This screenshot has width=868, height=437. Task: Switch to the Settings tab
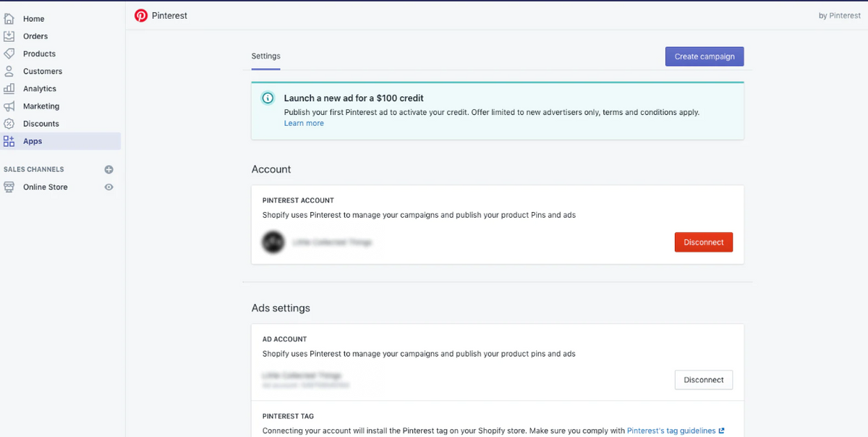pos(265,56)
